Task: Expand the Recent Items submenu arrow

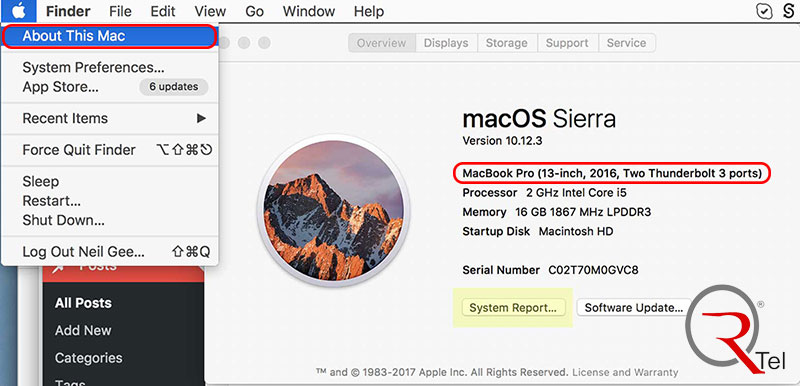Action: [x=201, y=118]
